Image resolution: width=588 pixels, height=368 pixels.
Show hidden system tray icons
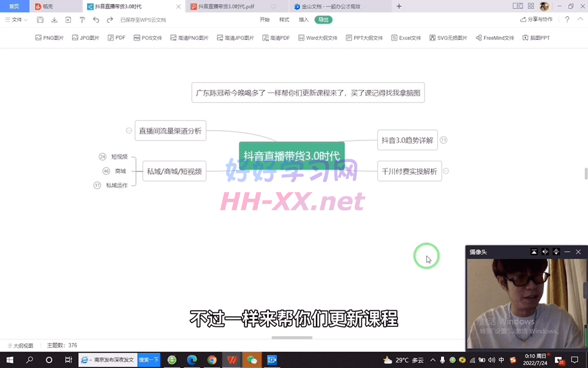pos(433,360)
